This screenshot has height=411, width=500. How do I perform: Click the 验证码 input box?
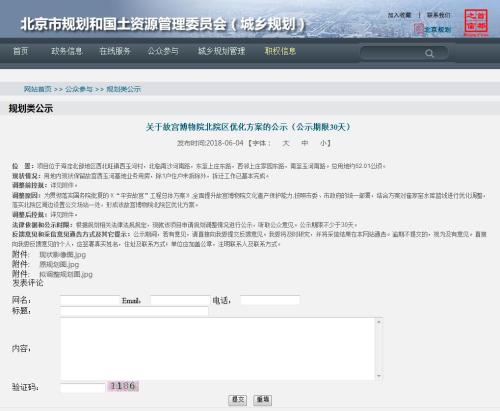click(x=83, y=388)
